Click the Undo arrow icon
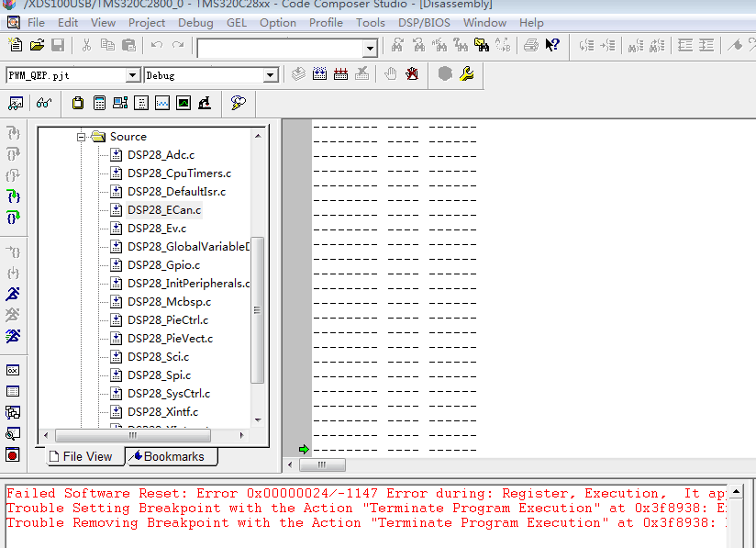The width and height of the screenshot is (756, 548). (x=157, y=45)
